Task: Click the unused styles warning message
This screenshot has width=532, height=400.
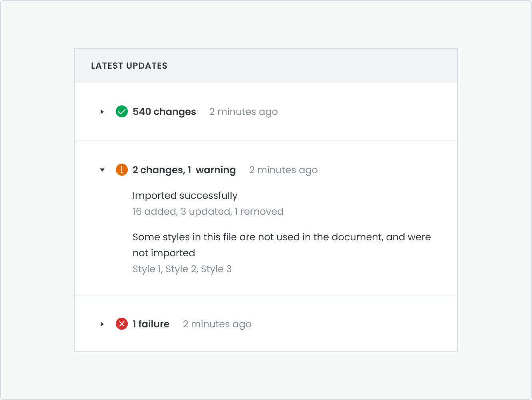Action: [x=282, y=245]
